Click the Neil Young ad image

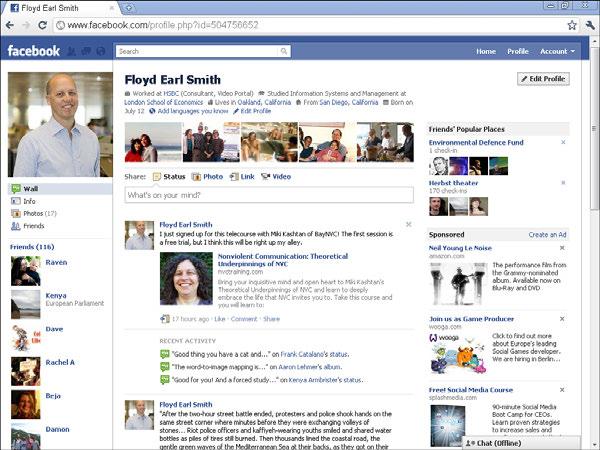(458, 284)
